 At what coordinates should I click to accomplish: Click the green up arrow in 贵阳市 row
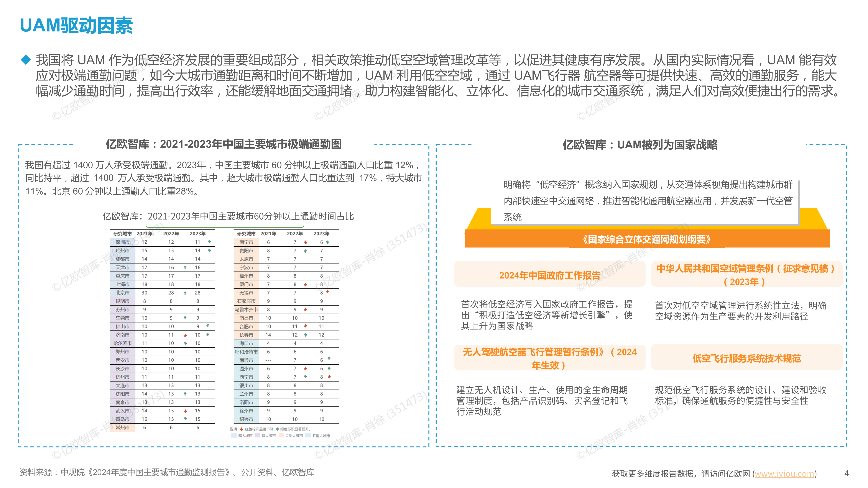pyautogui.click(x=306, y=251)
